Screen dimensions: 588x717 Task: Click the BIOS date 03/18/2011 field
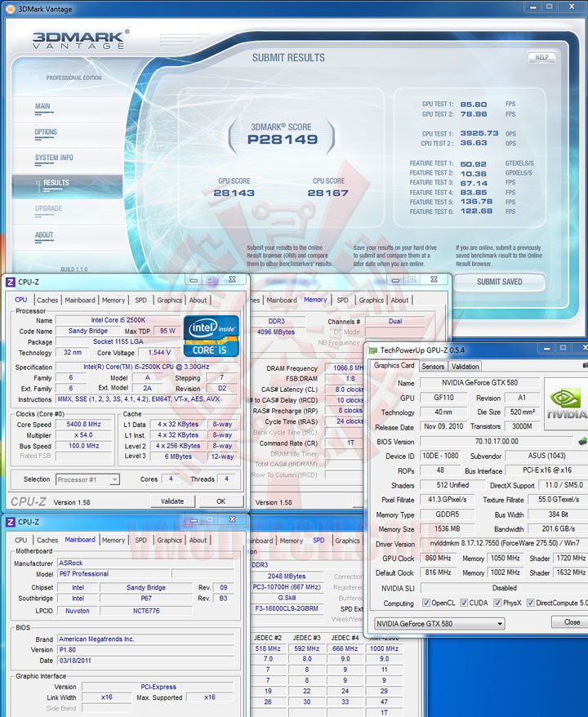click(146, 661)
